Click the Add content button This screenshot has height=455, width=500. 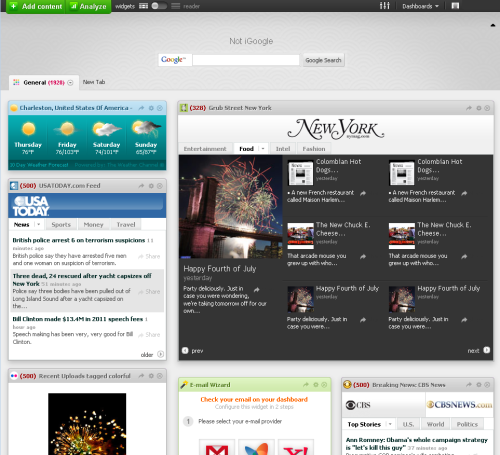point(36,6)
